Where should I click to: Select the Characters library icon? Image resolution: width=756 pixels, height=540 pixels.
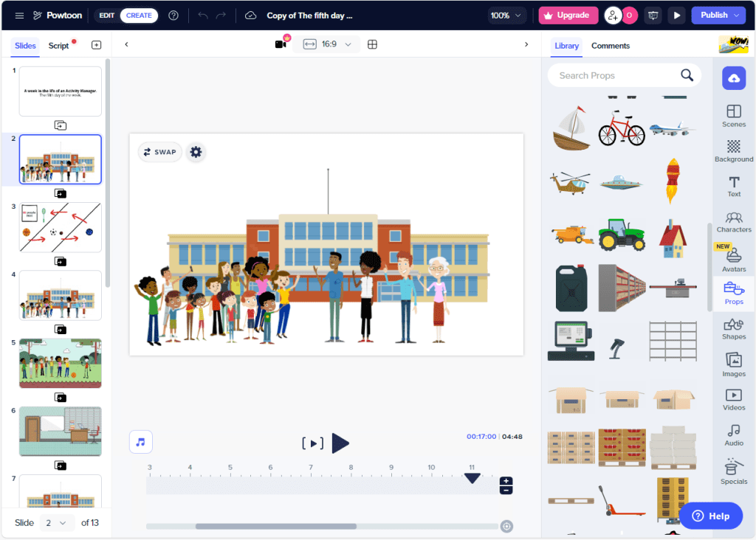pyautogui.click(x=733, y=221)
